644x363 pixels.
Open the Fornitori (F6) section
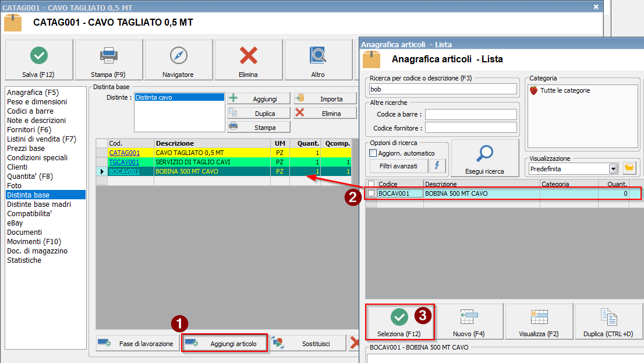(x=29, y=130)
